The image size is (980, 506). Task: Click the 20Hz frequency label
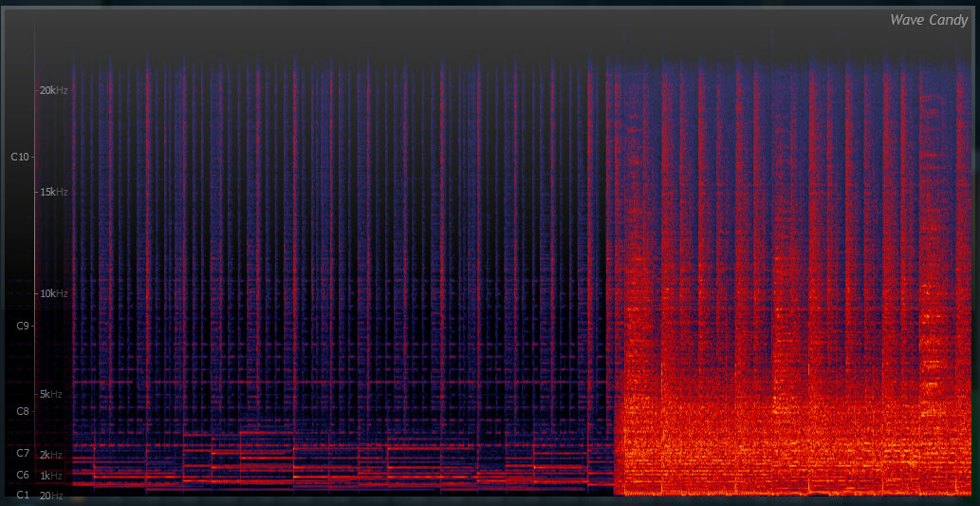click(x=50, y=496)
